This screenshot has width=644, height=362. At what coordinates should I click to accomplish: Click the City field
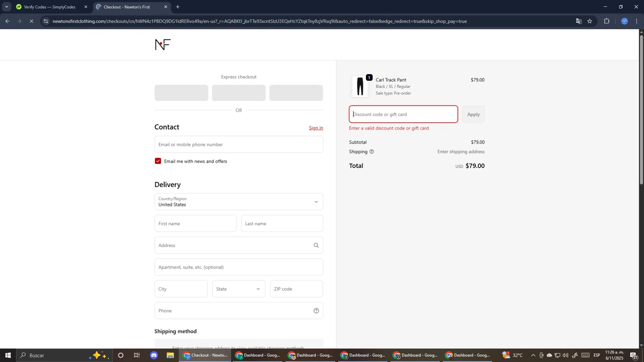point(181,289)
